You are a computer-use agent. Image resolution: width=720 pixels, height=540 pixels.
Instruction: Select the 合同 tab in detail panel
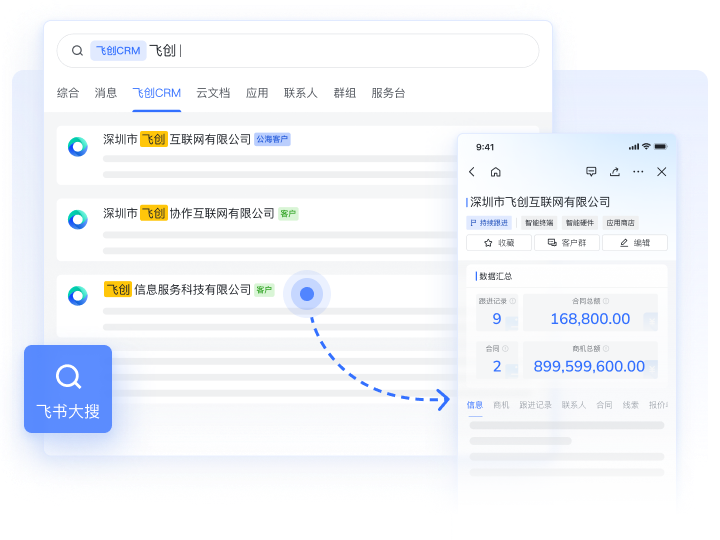click(x=604, y=405)
